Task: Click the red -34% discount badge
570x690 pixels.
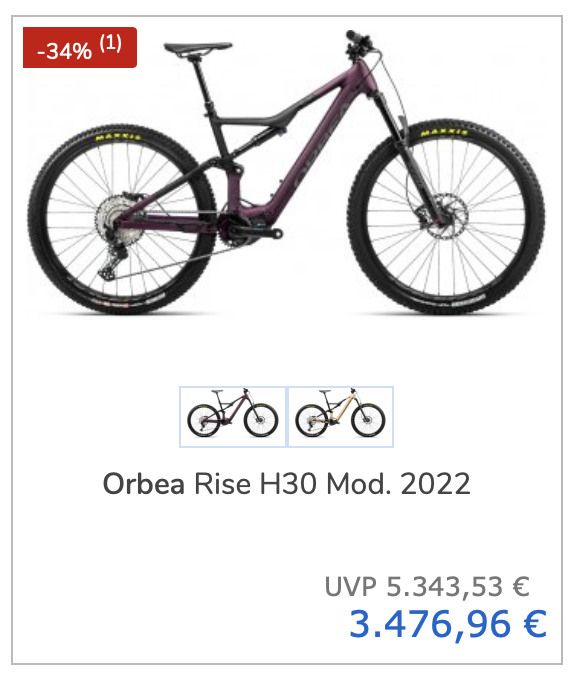Action: (x=80, y=48)
